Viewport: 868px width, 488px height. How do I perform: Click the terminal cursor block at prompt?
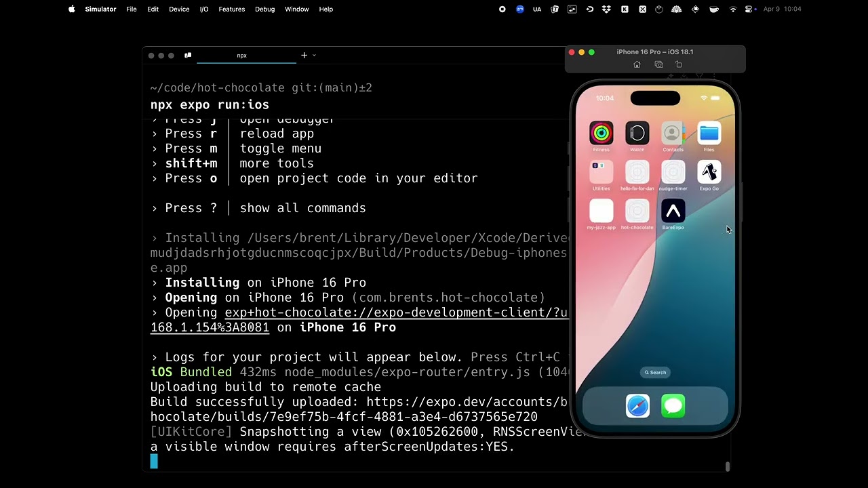154,462
